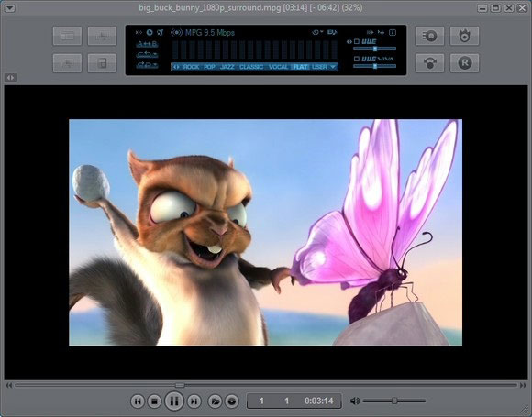Mute audio with the speaker icon
The height and width of the screenshot is (417, 532).
point(355,401)
